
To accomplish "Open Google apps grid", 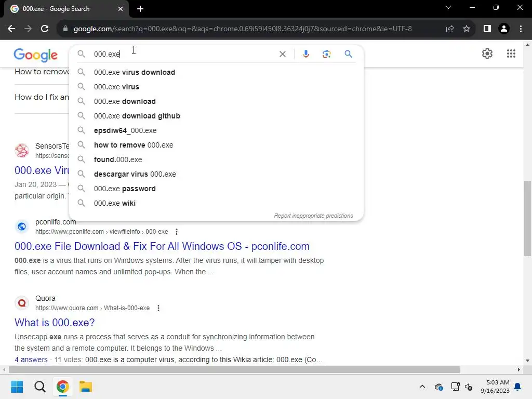I will coord(511,54).
